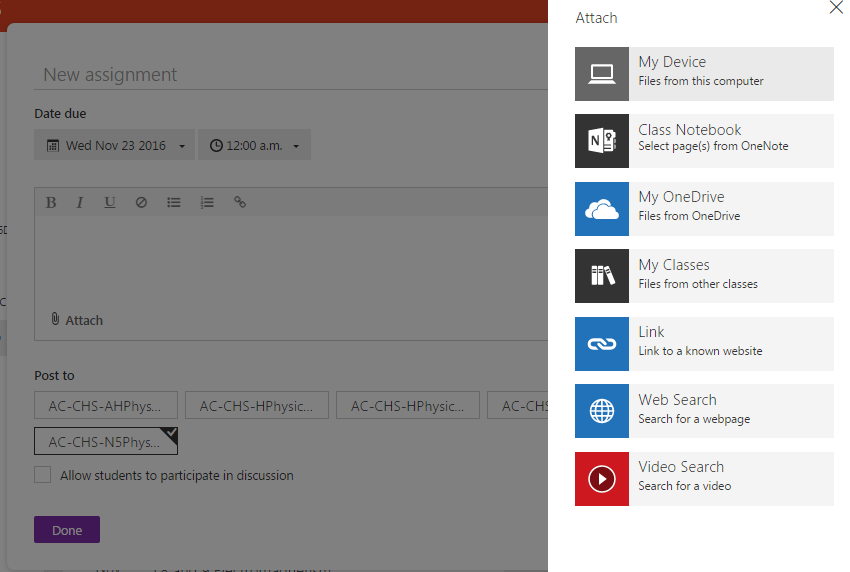Image resolution: width=850 pixels, height=572 pixels.
Task: Click the New assignment title field
Action: (x=291, y=74)
